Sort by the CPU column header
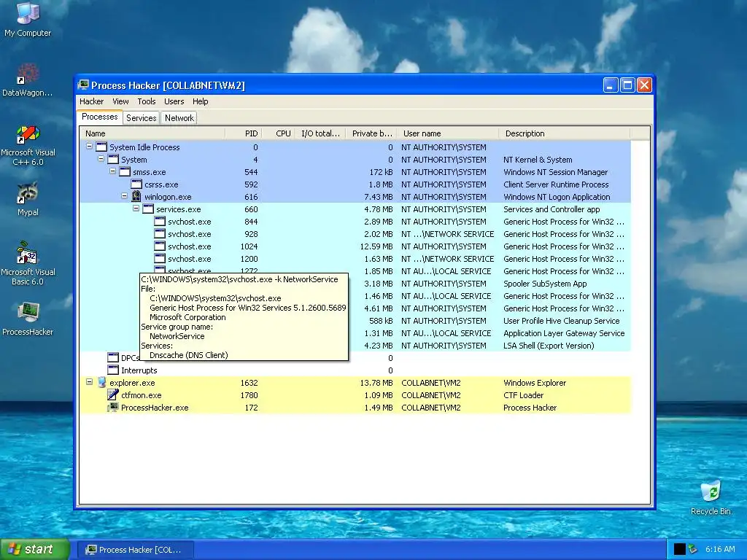This screenshot has height=560, width=747. (x=278, y=133)
